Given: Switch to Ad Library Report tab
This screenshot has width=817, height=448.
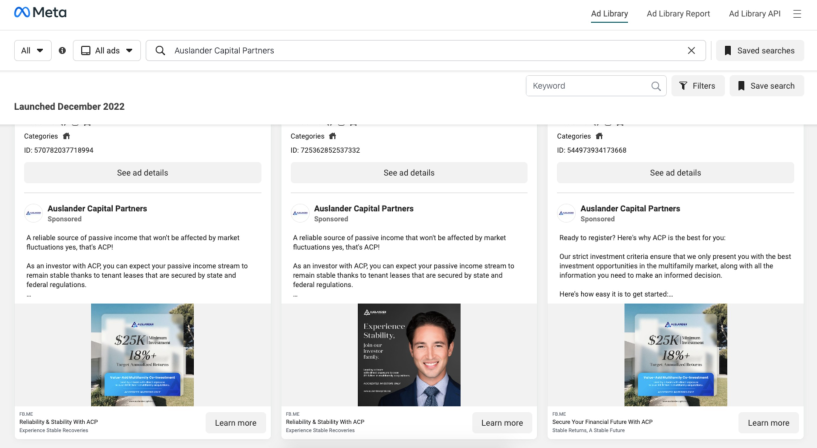Looking at the screenshot, I should (678, 14).
